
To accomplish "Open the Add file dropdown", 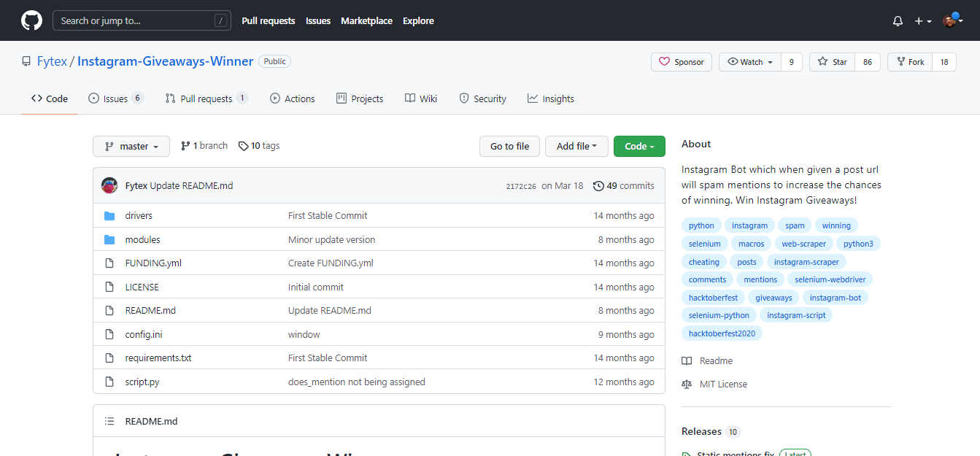I will (x=576, y=146).
